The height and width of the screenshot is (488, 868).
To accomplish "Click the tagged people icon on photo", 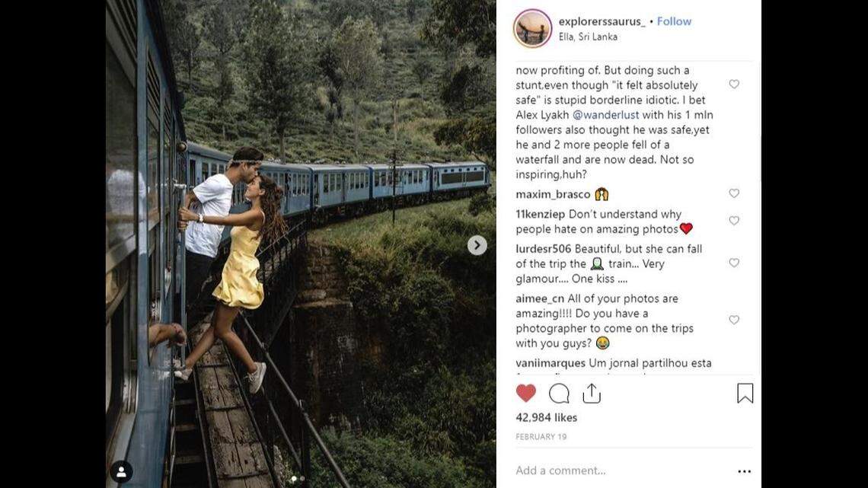I will point(121,471).
